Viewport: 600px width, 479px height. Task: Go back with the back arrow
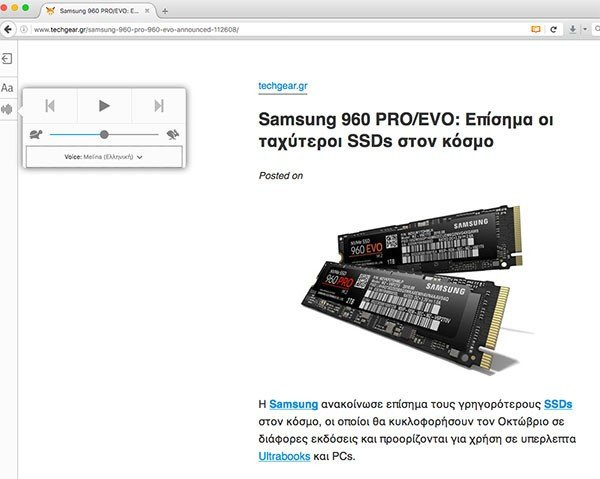8,29
